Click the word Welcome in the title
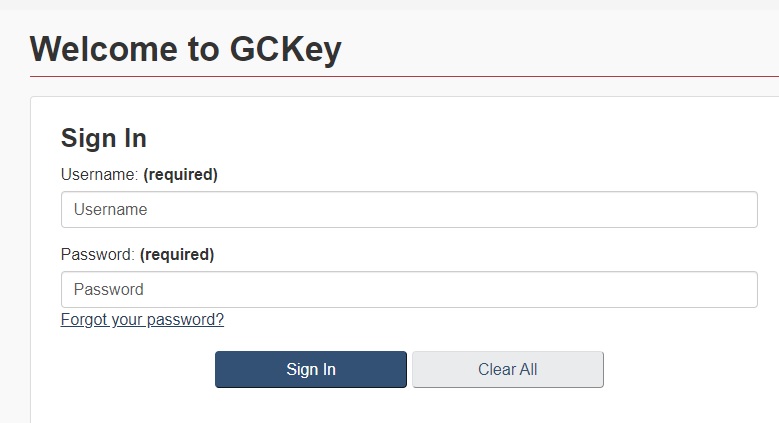Image resolution: width=779 pixels, height=423 pixels. coord(103,49)
